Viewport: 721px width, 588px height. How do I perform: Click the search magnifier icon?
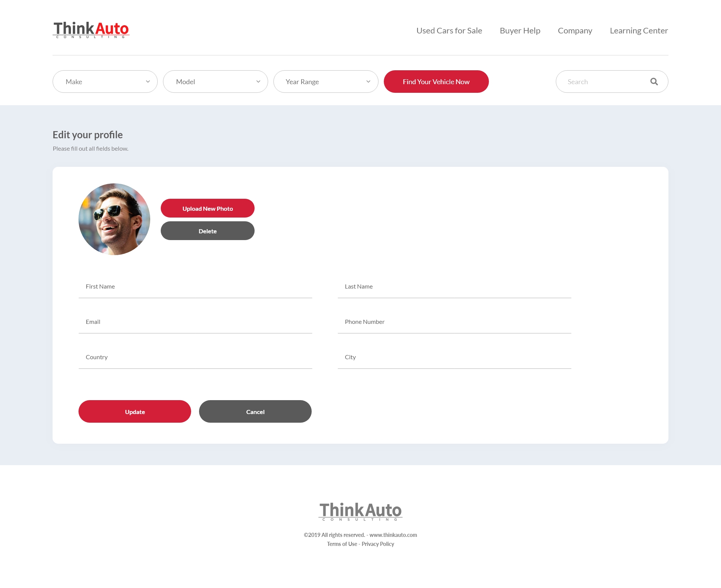pos(654,82)
